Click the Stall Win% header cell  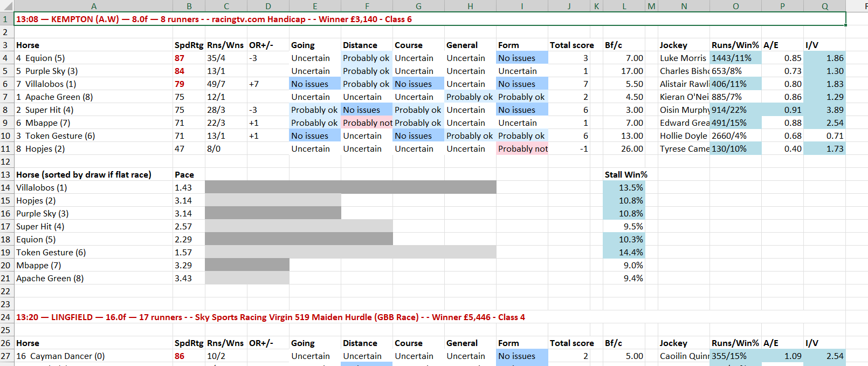click(x=625, y=175)
